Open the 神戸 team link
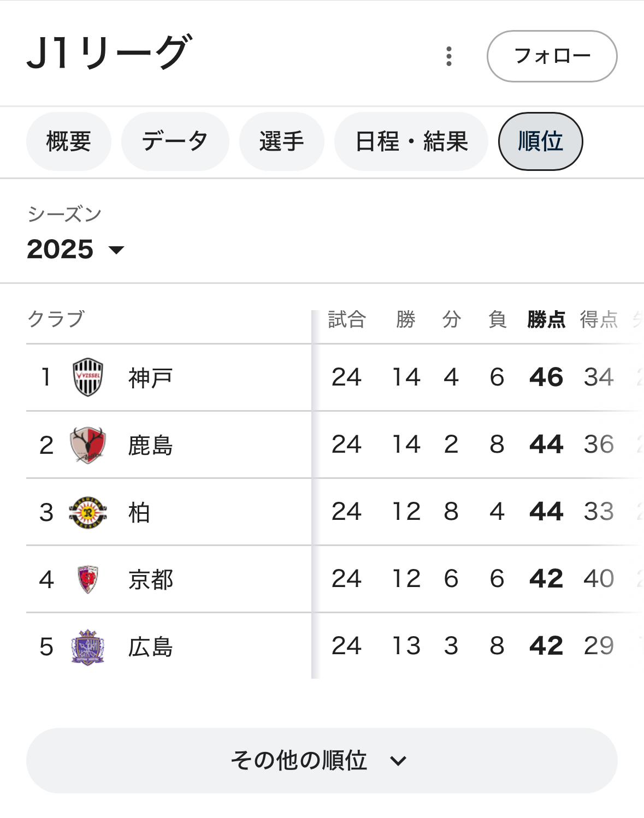The image size is (644, 818). click(151, 378)
